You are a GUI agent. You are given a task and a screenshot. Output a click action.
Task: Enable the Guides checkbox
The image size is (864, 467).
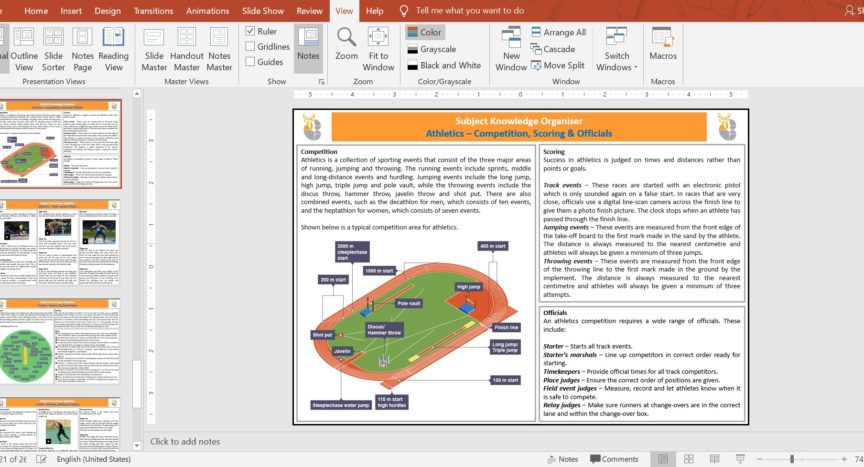[250, 62]
